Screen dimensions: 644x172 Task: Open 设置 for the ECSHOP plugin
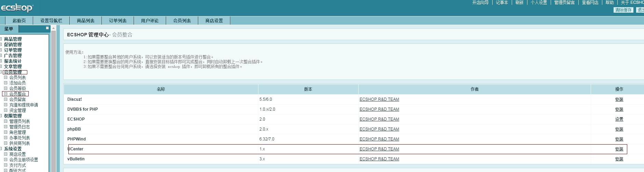[619, 119]
